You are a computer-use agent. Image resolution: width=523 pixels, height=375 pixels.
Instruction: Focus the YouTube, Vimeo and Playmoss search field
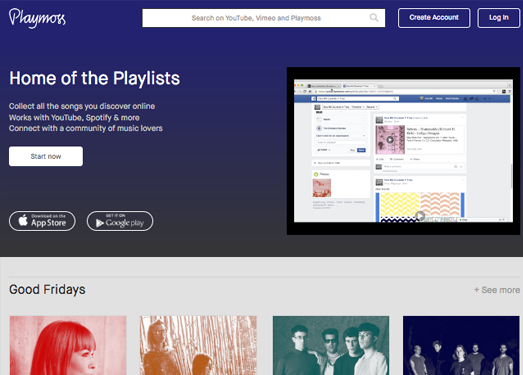(x=264, y=18)
